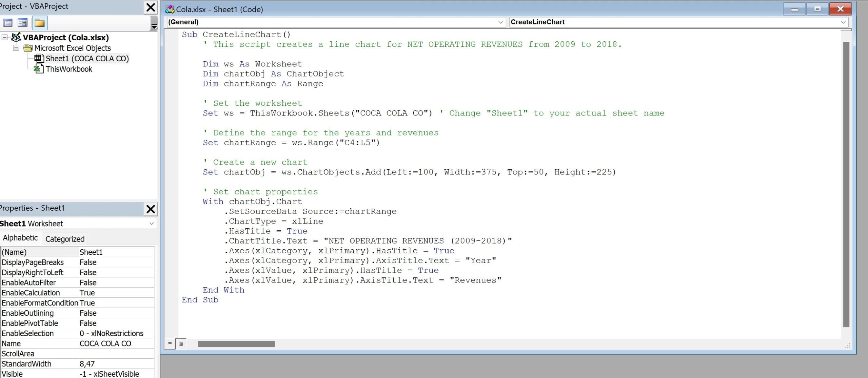This screenshot has height=378, width=868.
Task: Click the split bar handle above vertical scrollbar
Action: pos(846,30)
